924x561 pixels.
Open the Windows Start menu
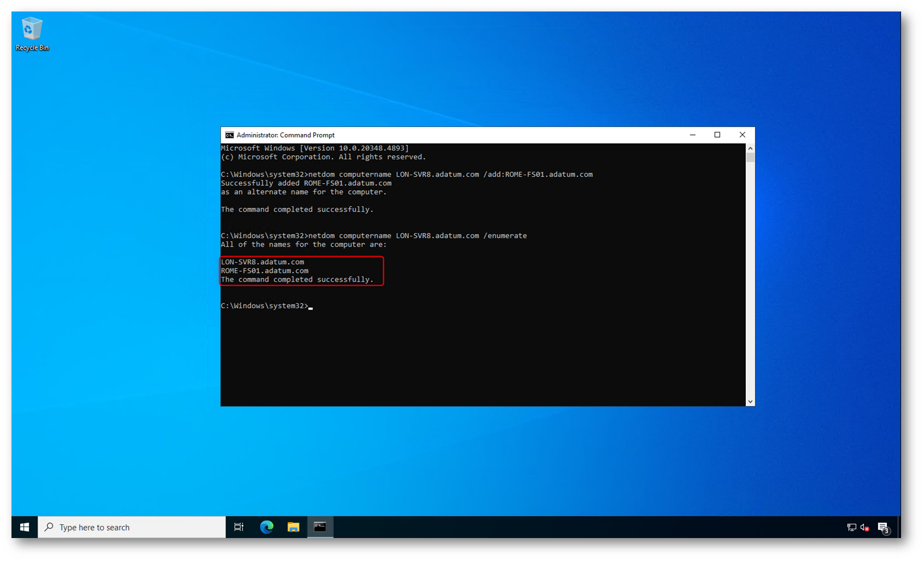click(25, 527)
